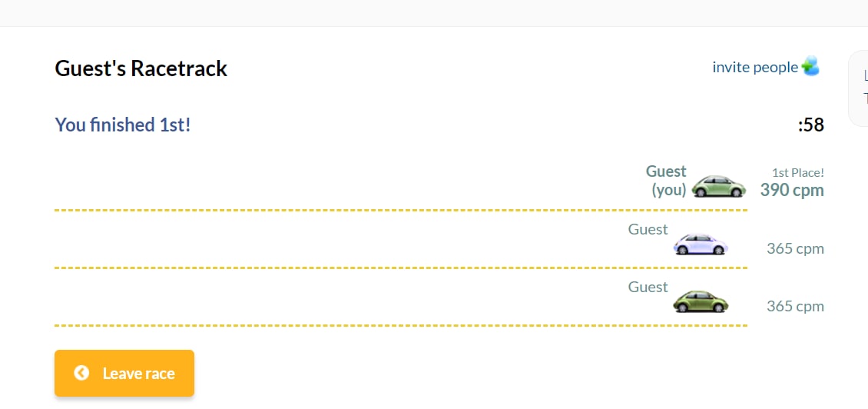Click the You finished 1st! message
868x409 pixels.
click(122, 125)
